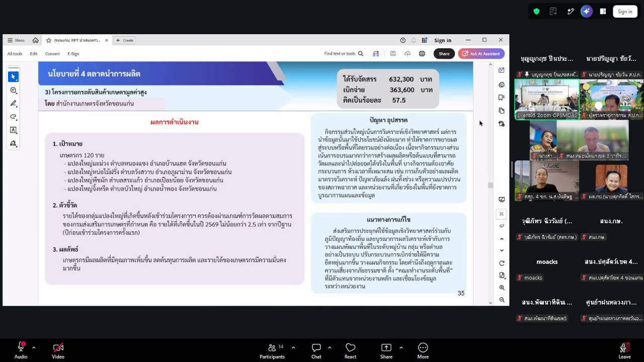Open the linked files panel icon
Screen dimensions: 644x362
(x=502, y=124)
